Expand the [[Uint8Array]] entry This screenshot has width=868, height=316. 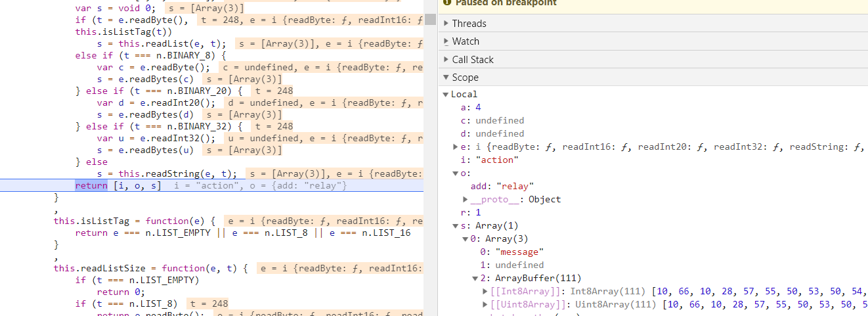point(485,305)
